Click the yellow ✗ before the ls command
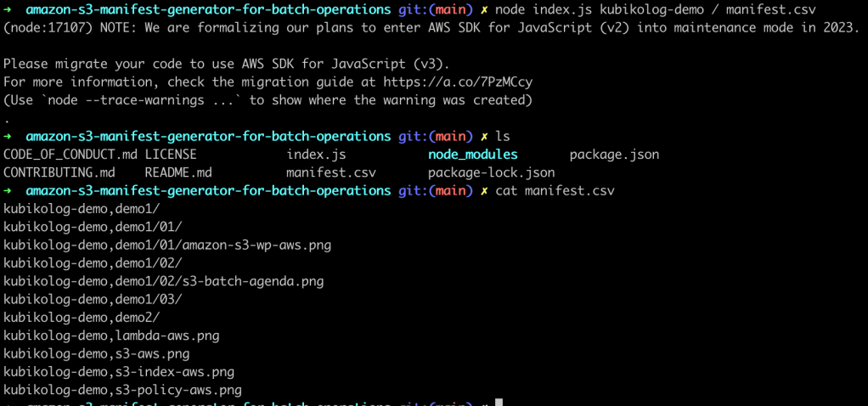Image resolution: width=868 pixels, height=406 pixels. point(484,137)
